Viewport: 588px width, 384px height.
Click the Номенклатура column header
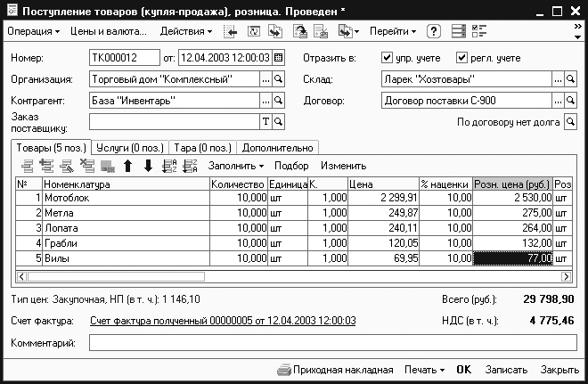(126, 184)
